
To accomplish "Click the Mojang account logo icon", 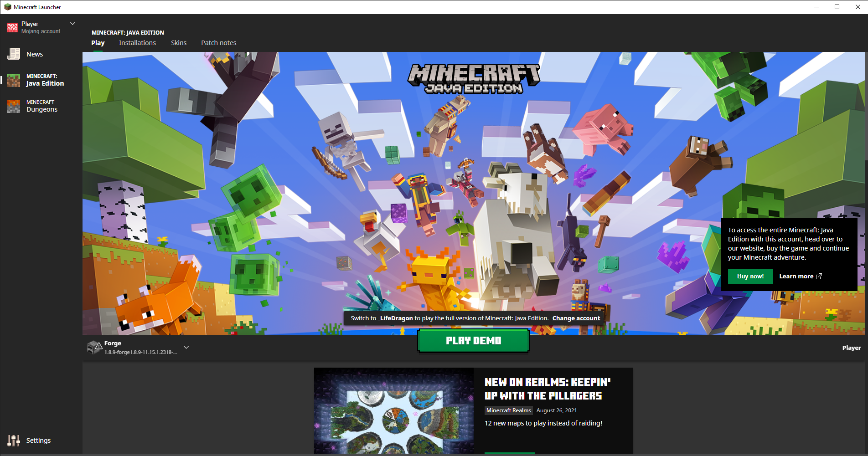I will click(12, 28).
